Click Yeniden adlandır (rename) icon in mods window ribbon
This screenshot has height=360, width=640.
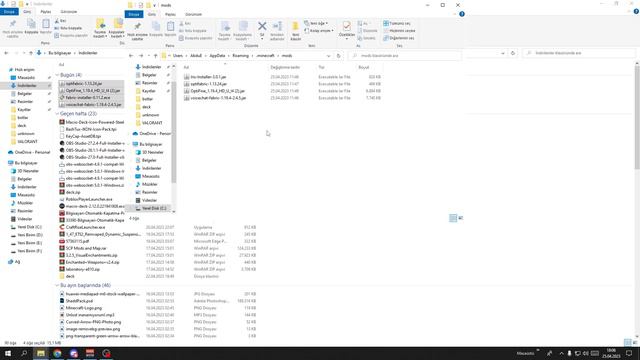277,27
